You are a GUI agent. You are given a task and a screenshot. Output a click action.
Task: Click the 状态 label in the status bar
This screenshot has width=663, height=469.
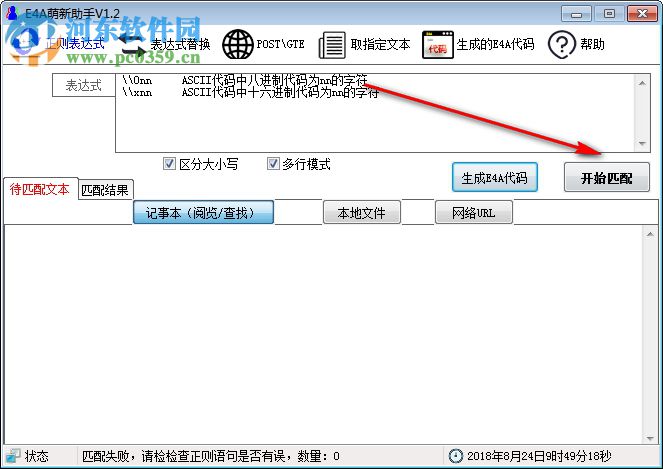pos(36,456)
